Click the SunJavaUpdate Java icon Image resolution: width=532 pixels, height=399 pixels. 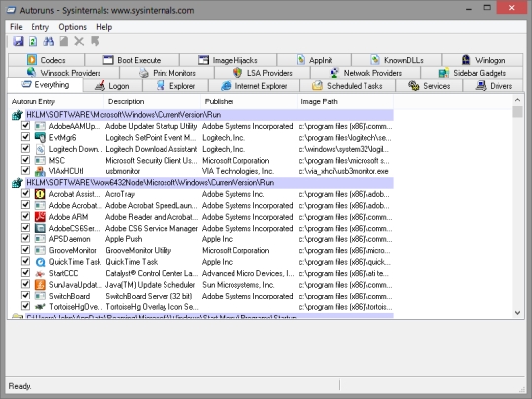[x=40, y=285]
